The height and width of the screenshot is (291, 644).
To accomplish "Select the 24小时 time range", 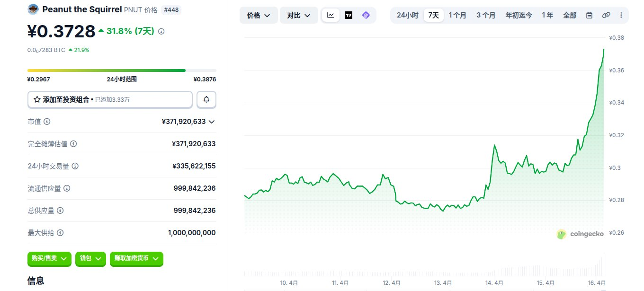I will tap(407, 15).
